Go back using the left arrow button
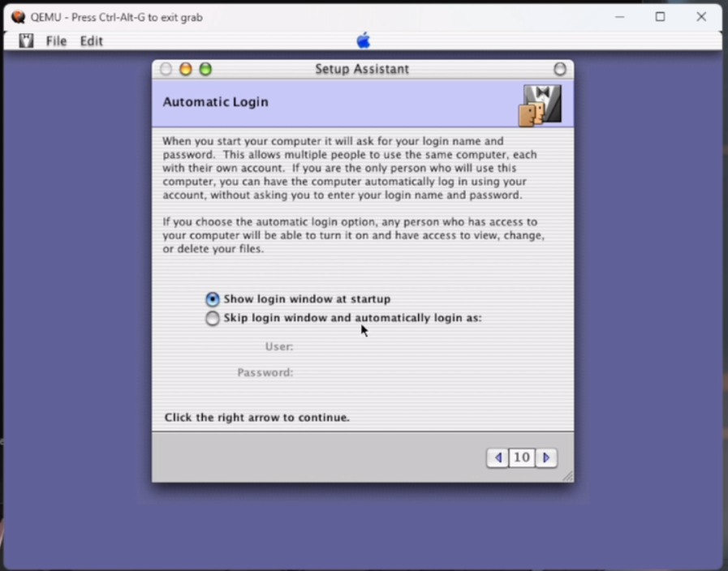 click(498, 458)
